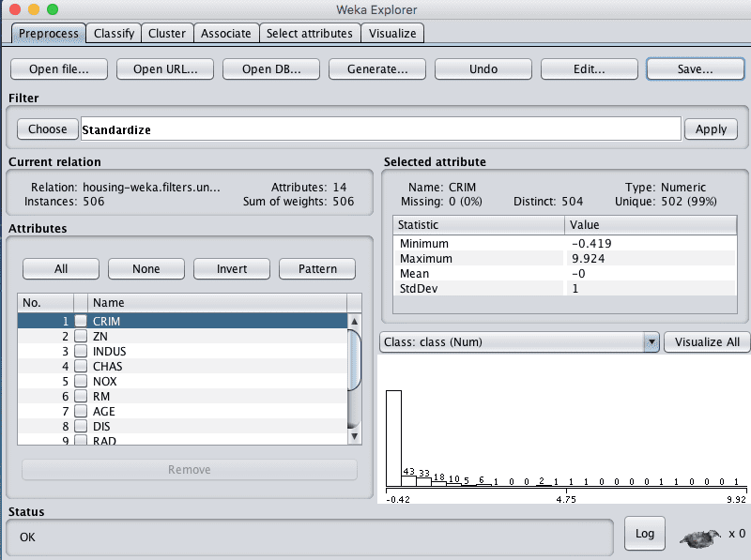The width and height of the screenshot is (751, 560).
Task: Click the Pattern button
Action: pos(317,269)
